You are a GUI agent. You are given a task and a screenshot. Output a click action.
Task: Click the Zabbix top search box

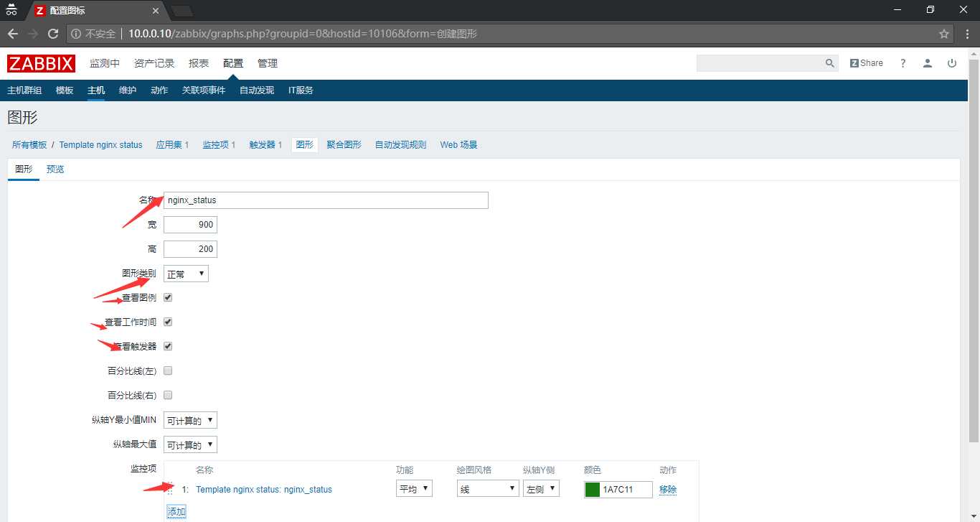(759, 63)
